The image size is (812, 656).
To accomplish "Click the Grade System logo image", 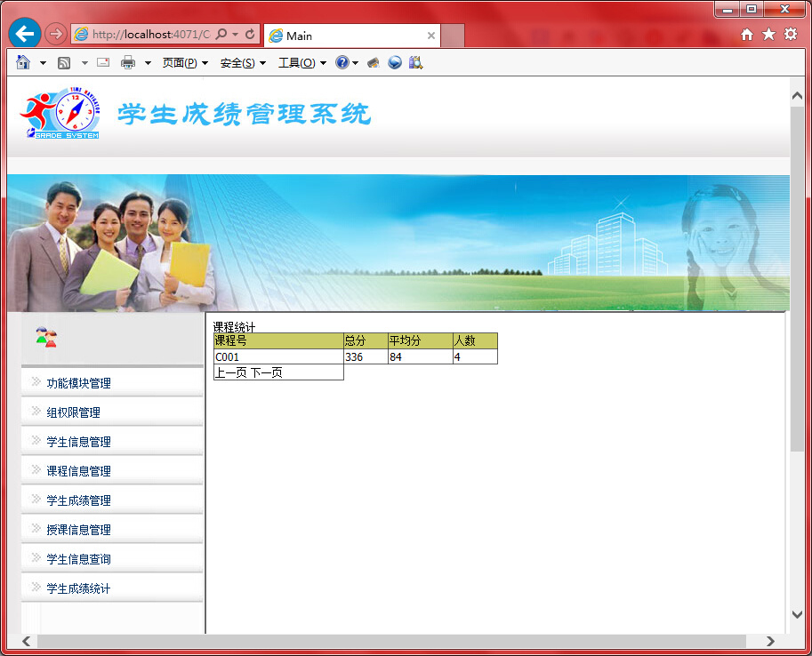I will point(60,113).
